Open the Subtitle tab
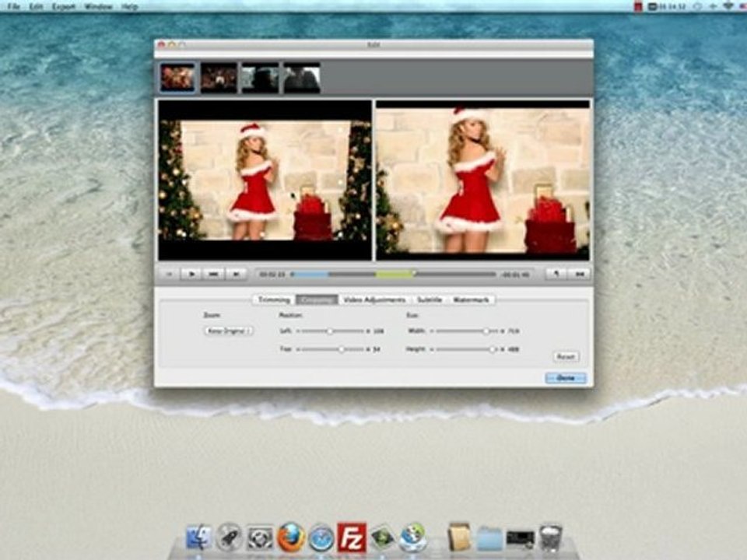The image size is (747, 560). pos(430,299)
